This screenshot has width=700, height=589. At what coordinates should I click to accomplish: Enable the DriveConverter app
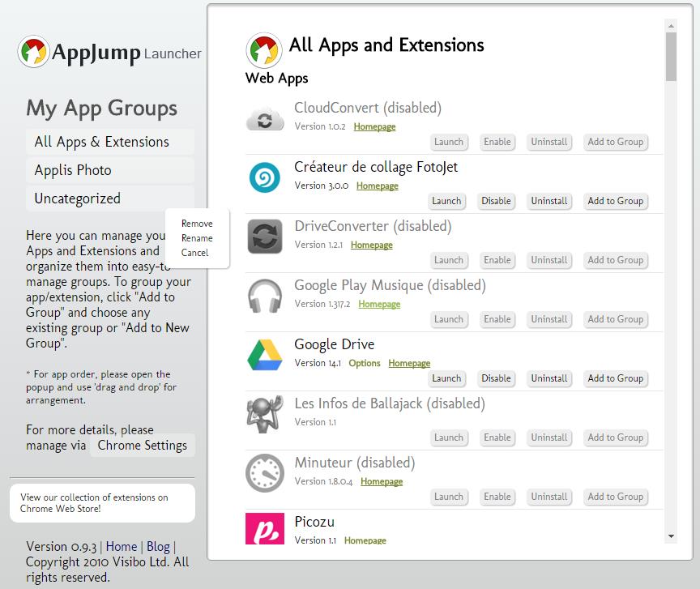[497, 260]
